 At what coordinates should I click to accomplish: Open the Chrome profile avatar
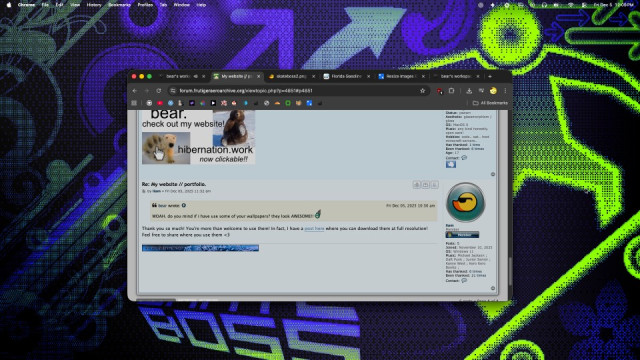click(493, 91)
